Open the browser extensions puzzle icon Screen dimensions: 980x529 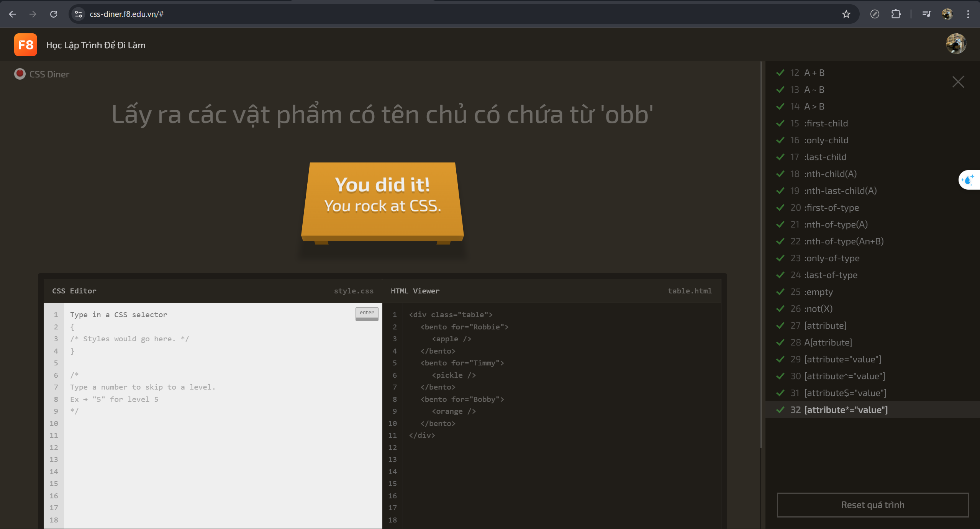pos(896,14)
